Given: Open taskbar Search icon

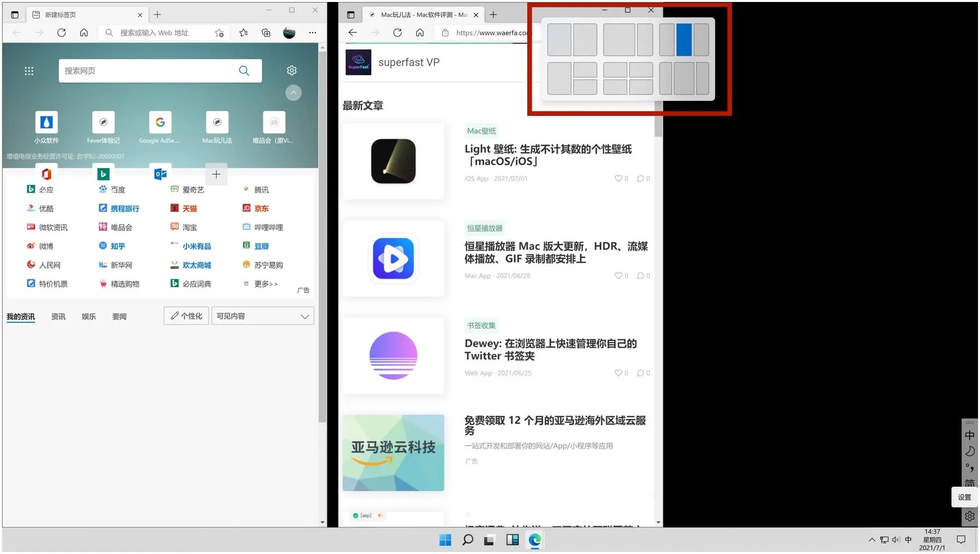Looking at the screenshot, I should [468, 540].
